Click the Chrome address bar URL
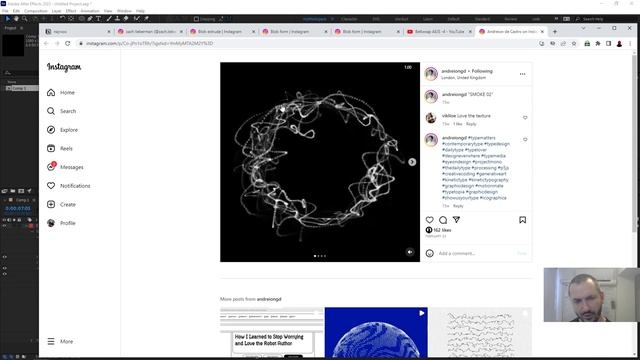Image resolution: width=640 pixels, height=360 pixels. point(149,43)
